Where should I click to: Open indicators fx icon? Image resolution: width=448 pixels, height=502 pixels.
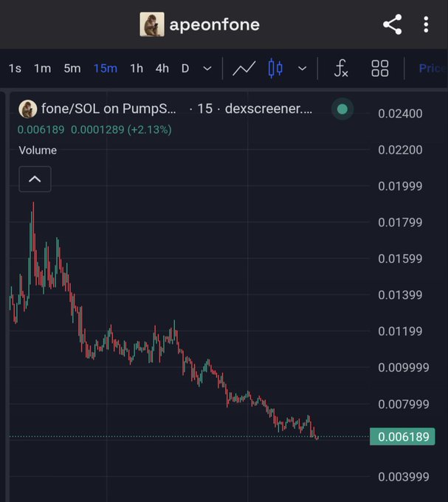(x=341, y=68)
